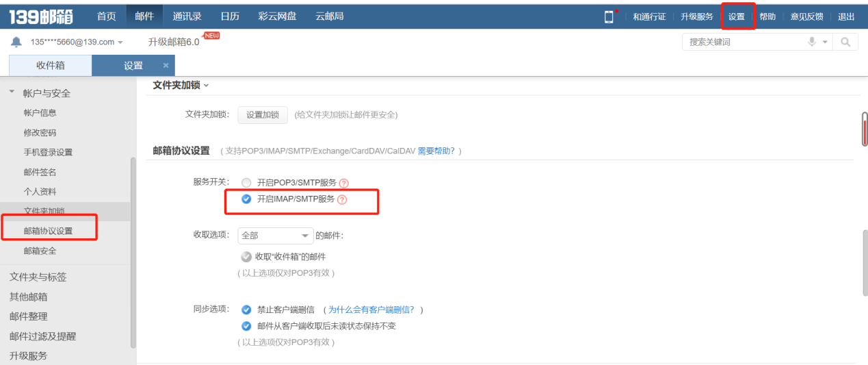Screen dimensions: 868x365
Task: Click the 为什么会有客户端删信? link
Action: click(x=371, y=310)
